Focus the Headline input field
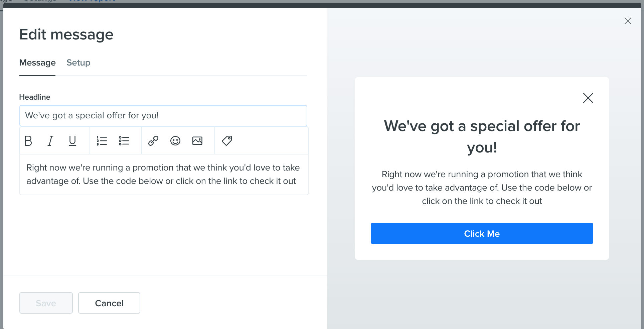The width and height of the screenshot is (644, 329). (x=163, y=116)
